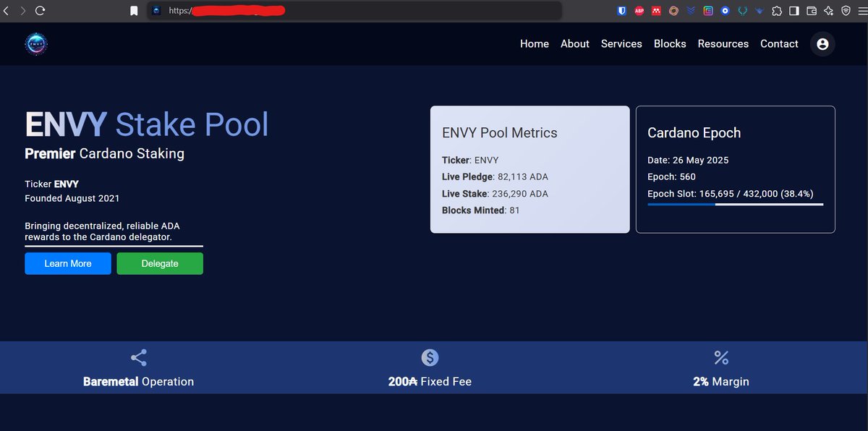Click the "ENVY Stake Pool" heading

(147, 124)
